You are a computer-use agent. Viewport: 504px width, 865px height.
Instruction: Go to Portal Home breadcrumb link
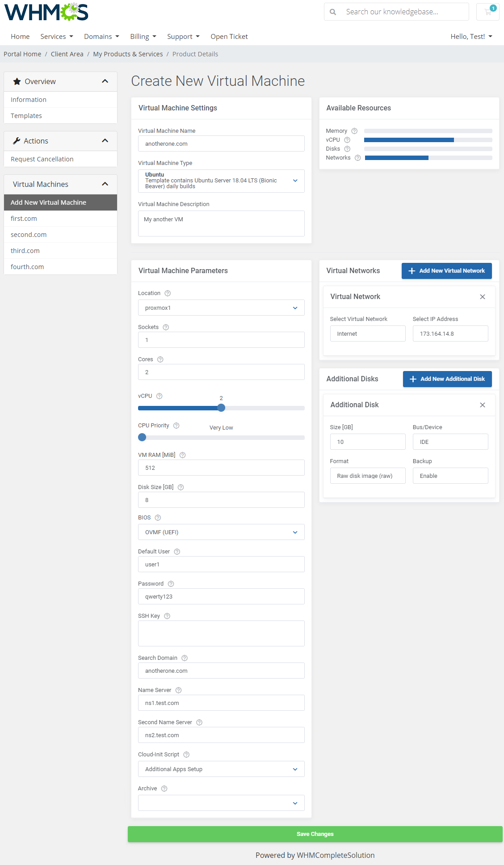point(22,54)
